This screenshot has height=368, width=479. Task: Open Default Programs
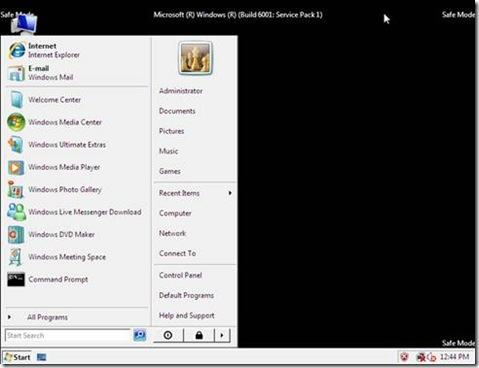[x=186, y=295]
